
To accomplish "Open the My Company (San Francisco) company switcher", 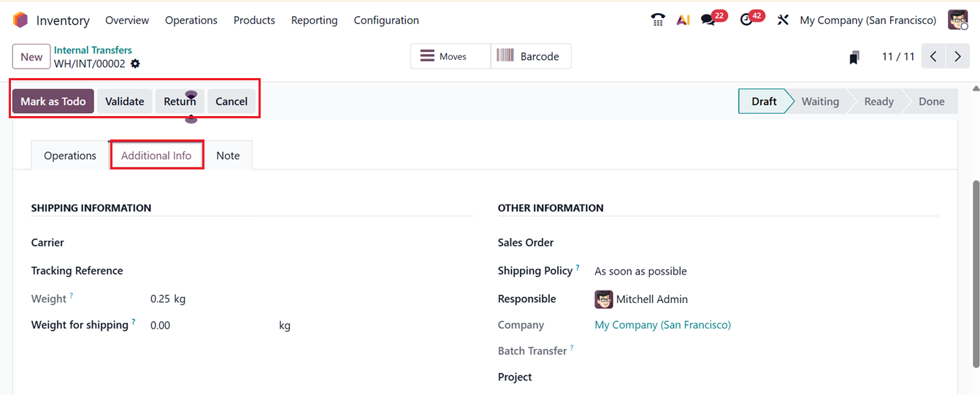I will click(868, 20).
